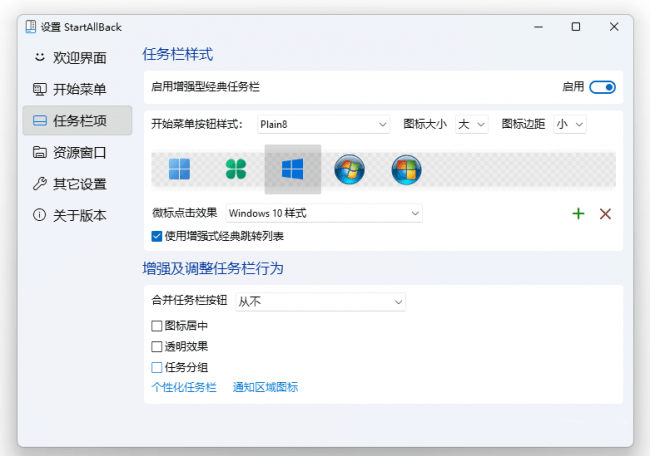Viewport: 650px width, 456px height.
Task: Toggle the 启用 enhanced classic taskbar switch
Action: coord(602,87)
